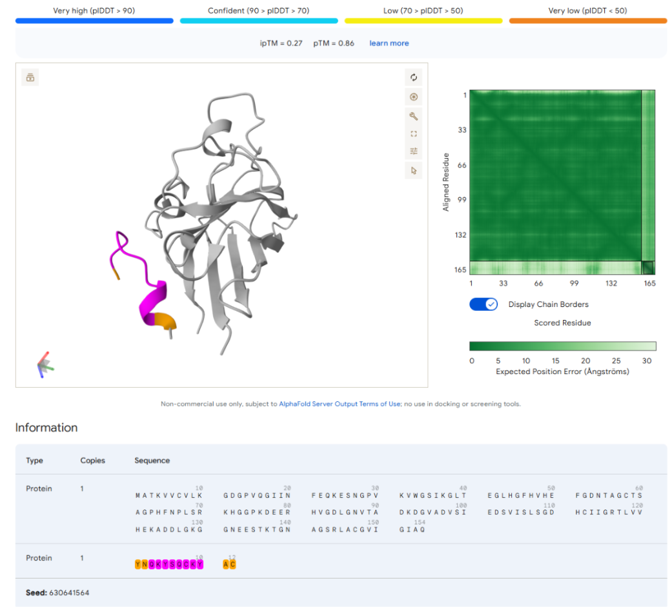Viewport: 672px width, 616px height.
Task: Click sequence block 'FGDNTAGCTS'
Action: [609, 495]
